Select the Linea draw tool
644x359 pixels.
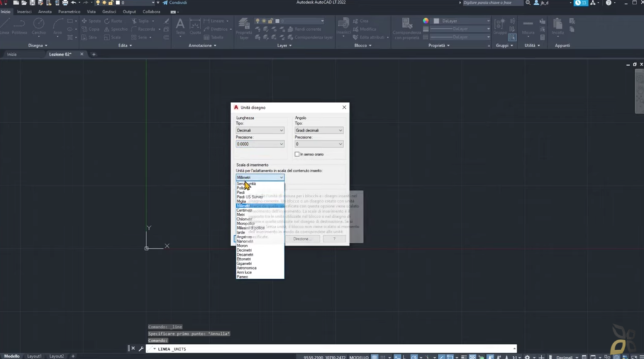(4, 27)
